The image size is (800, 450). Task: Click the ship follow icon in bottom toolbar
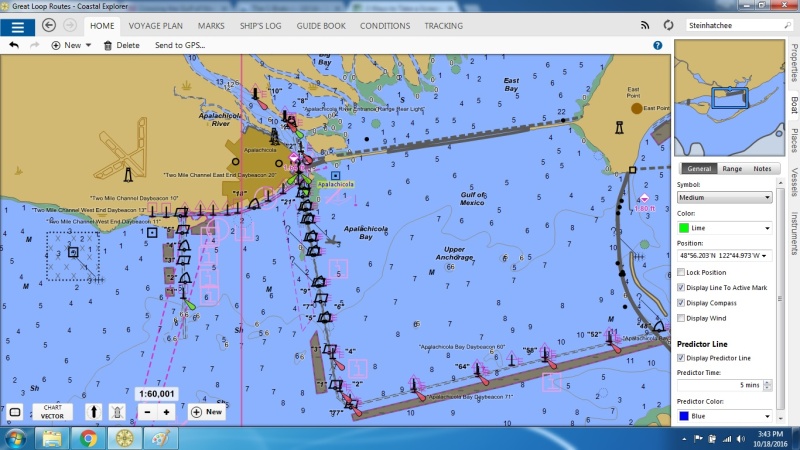117,412
